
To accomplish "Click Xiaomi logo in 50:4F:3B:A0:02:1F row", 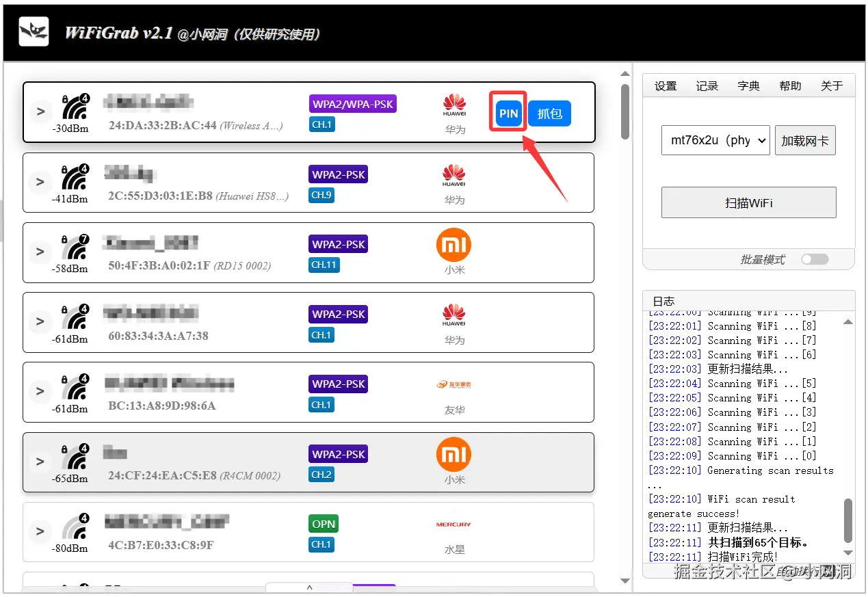I will pos(454,245).
